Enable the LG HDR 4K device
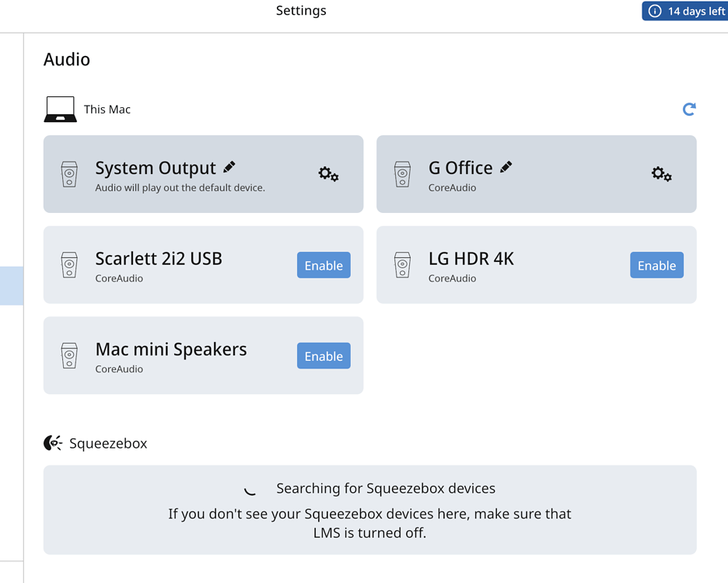Viewport: 728px width, 583px height. tap(656, 265)
